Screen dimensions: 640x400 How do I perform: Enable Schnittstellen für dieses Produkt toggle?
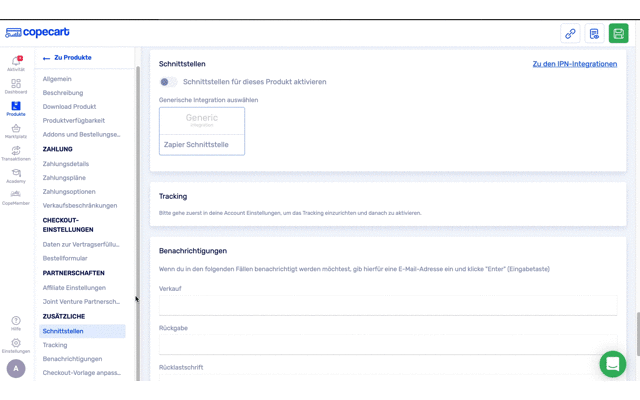tap(168, 82)
